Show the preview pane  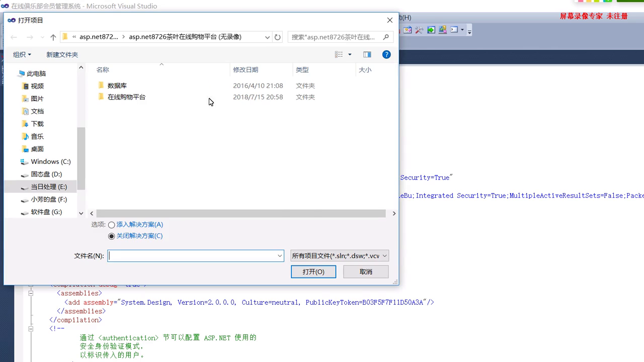tap(367, 54)
